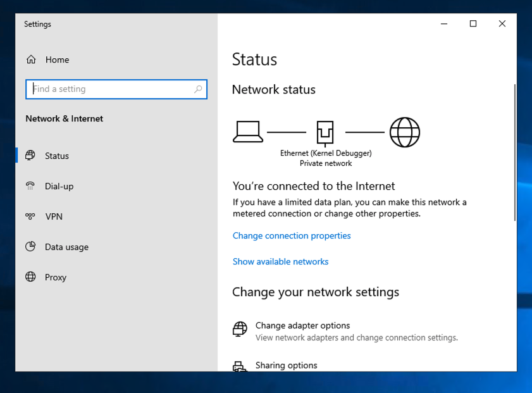Click the vertical scrollbar on the right
The image size is (532, 393).
(x=515, y=152)
